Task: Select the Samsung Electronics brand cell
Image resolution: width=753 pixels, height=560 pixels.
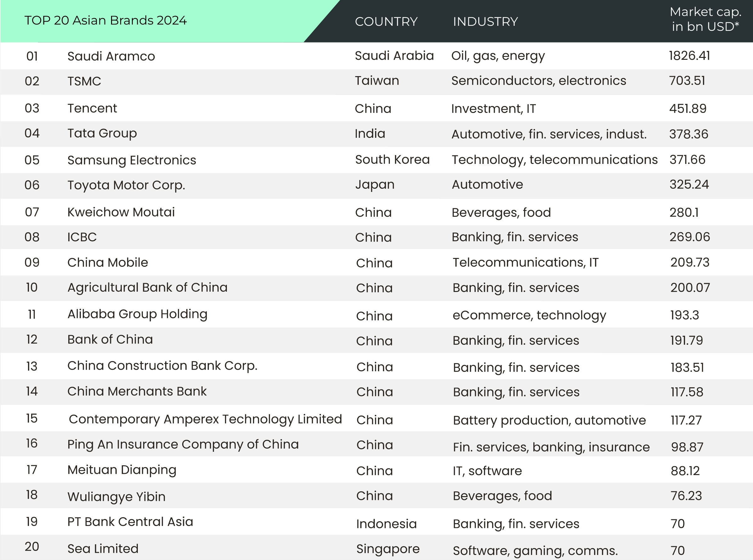Action: click(x=132, y=160)
